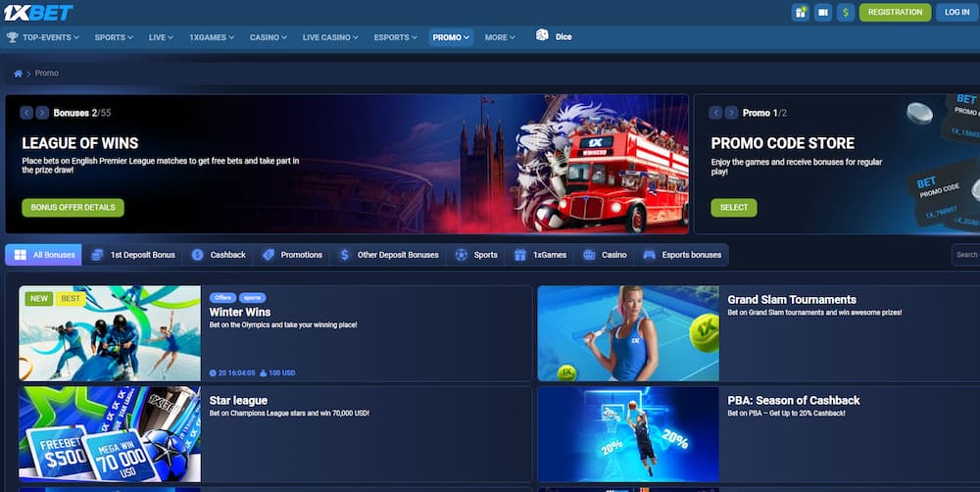Click the Offers tag on Winter Wins

point(222,298)
